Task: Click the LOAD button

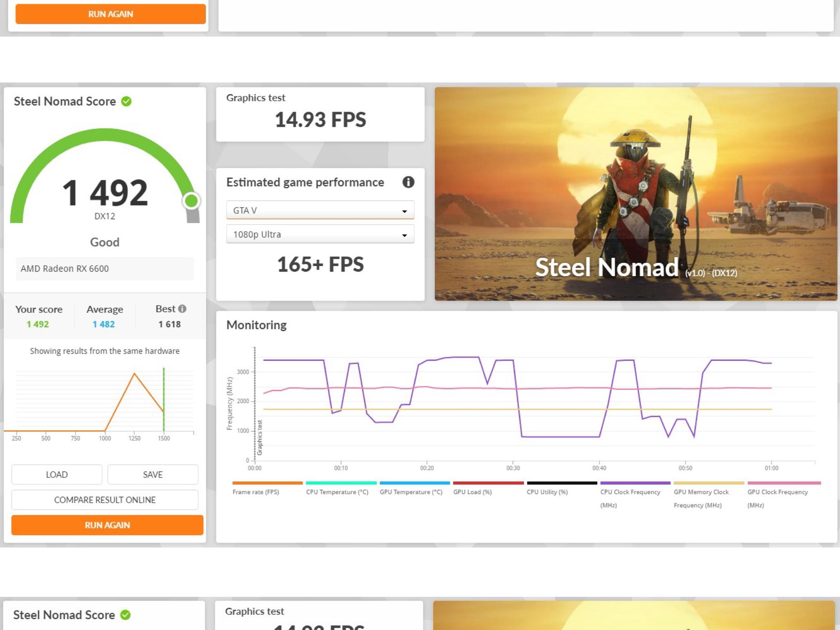Action: (x=57, y=475)
